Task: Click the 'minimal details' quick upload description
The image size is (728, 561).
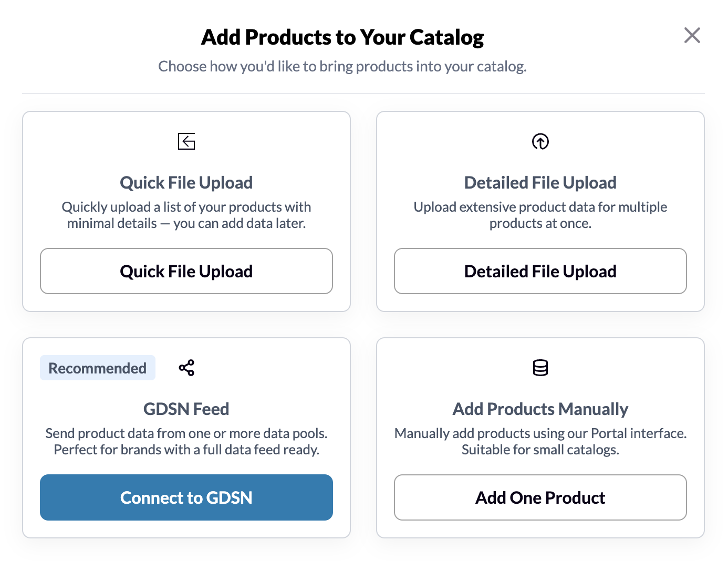Action: click(x=186, y=215)
